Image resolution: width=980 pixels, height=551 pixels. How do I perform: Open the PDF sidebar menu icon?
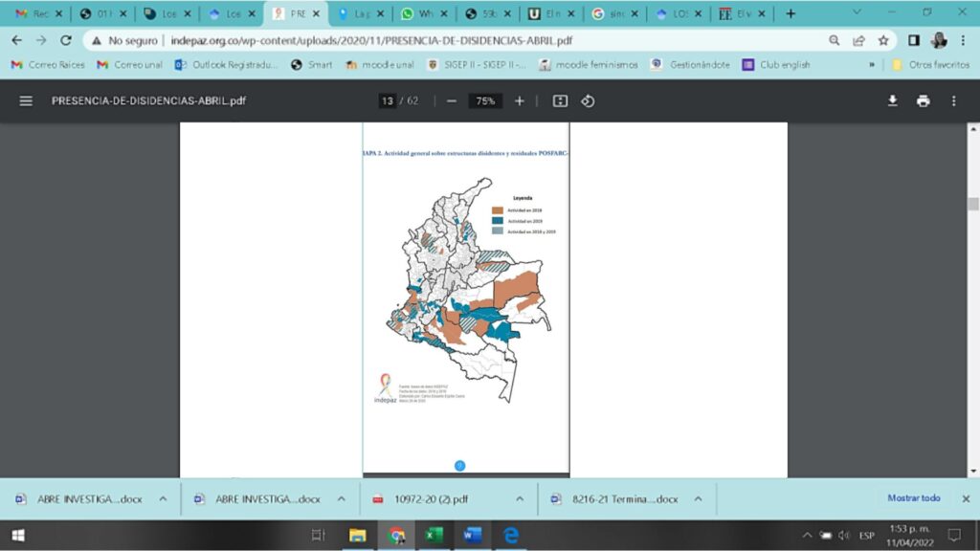point(26,100)
